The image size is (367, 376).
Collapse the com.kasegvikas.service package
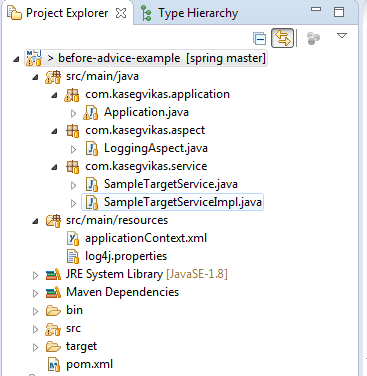[x=54, y=168]
